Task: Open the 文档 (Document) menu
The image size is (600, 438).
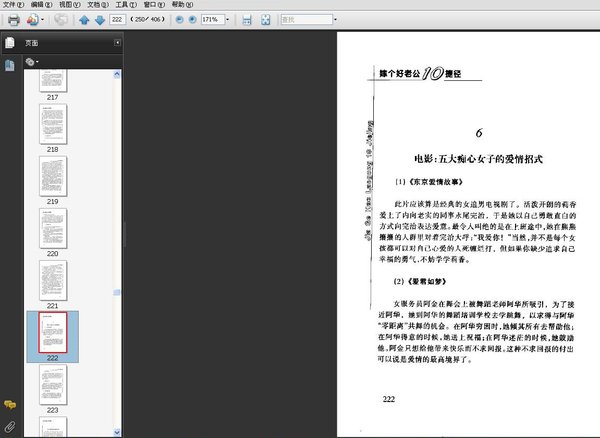Action: pos(98,5)
